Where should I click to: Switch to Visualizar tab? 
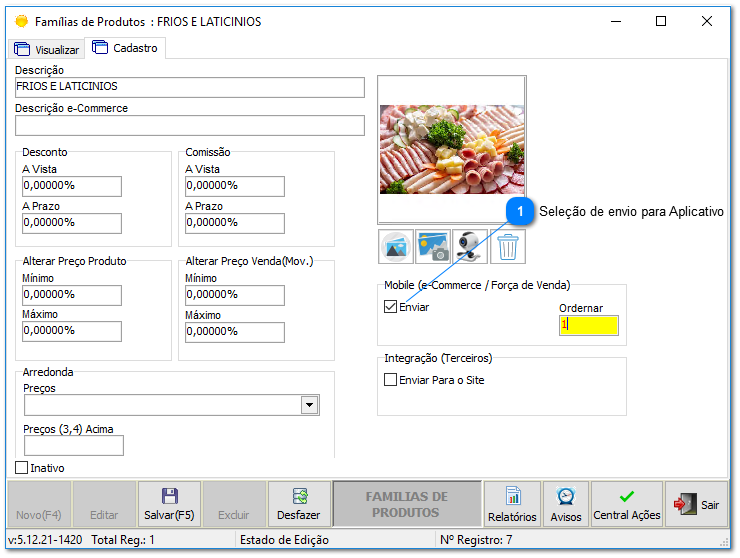pyautogui.click(x=46, y=49)
